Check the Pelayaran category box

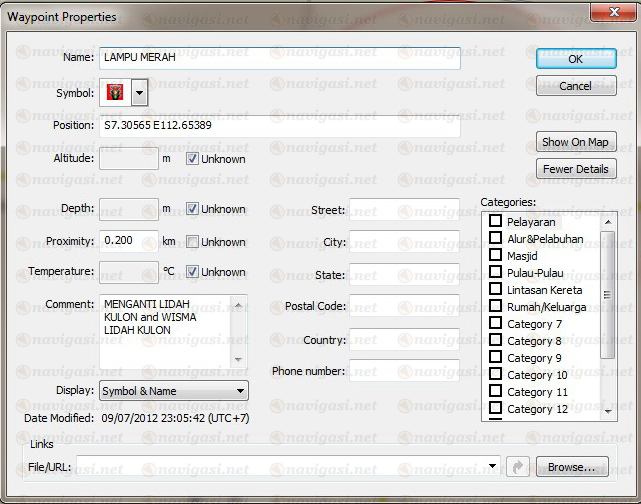495,221
